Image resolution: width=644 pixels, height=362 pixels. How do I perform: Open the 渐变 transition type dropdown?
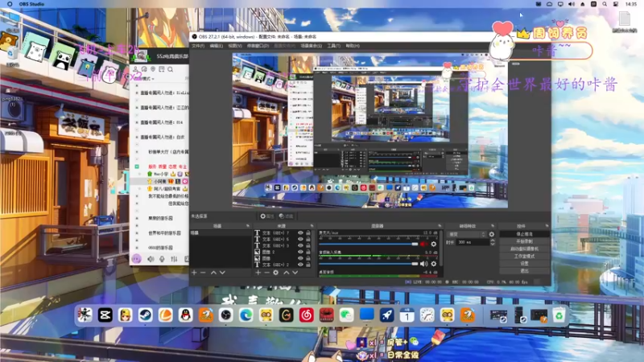click(467, 234)
